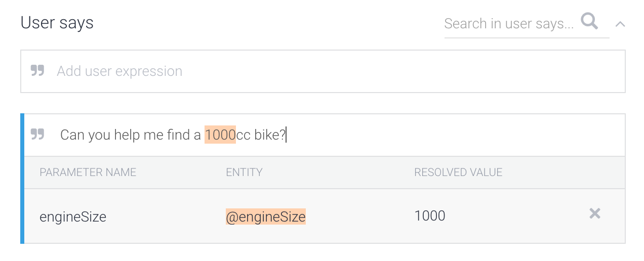Click the magnifying glass search icon

[589, 22]
